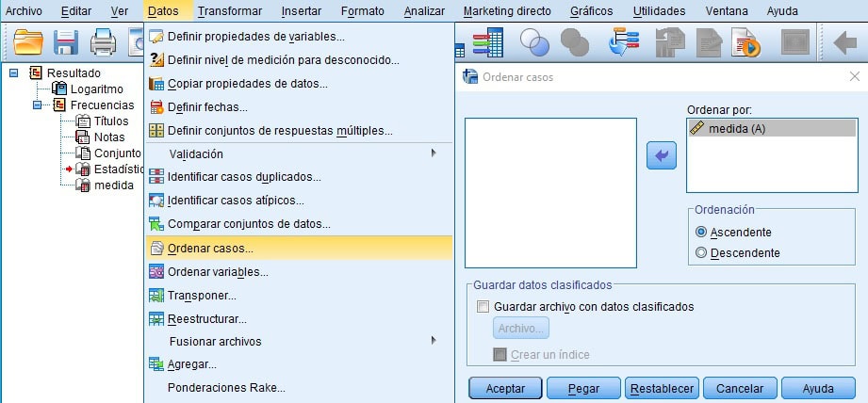Click the save diskette toolbar icon
The image size is (868, 403).
coord(65,42)
